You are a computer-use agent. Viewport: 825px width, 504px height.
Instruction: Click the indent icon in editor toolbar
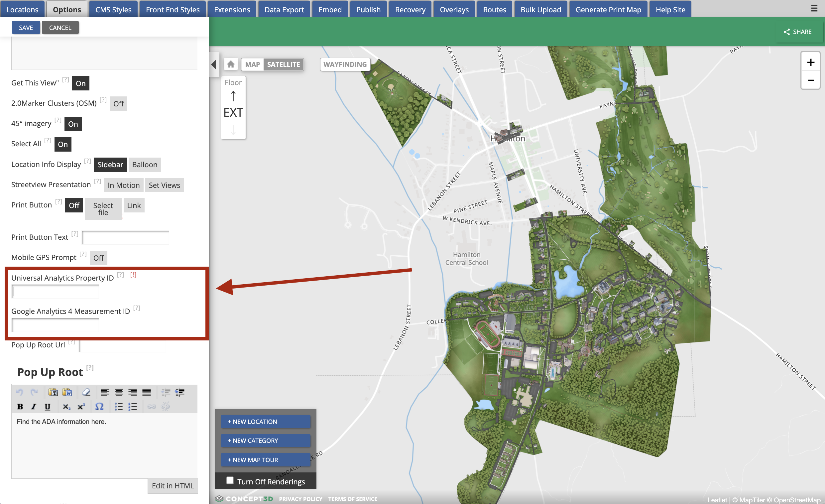(x=180, y=392)
